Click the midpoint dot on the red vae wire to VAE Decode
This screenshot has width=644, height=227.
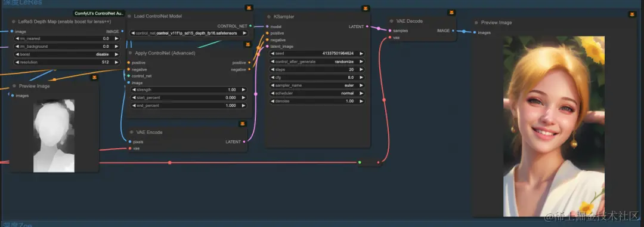pos(384,100)
